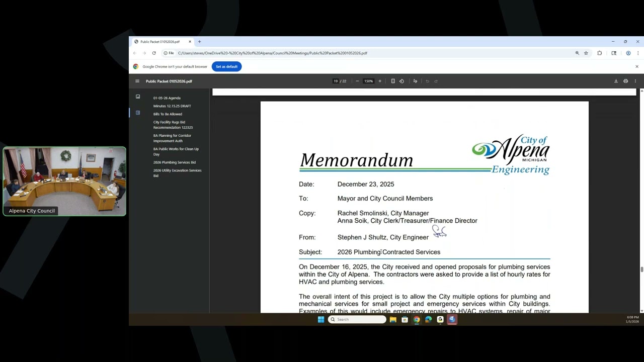Screen dimensions: 644x362
Task: Open Chrome extensions puzzle icon
Action: pos(599,53)
